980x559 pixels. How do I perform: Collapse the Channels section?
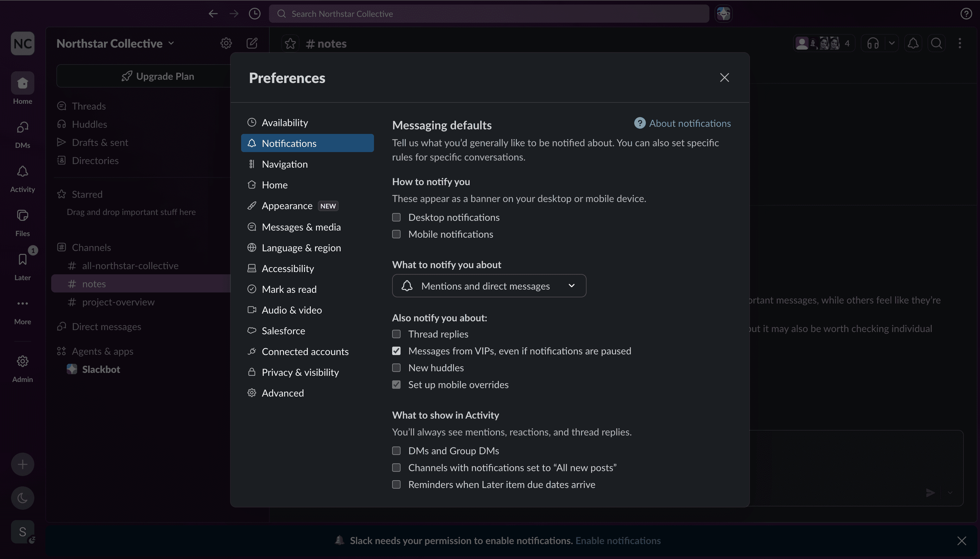(x=91, y=247)
